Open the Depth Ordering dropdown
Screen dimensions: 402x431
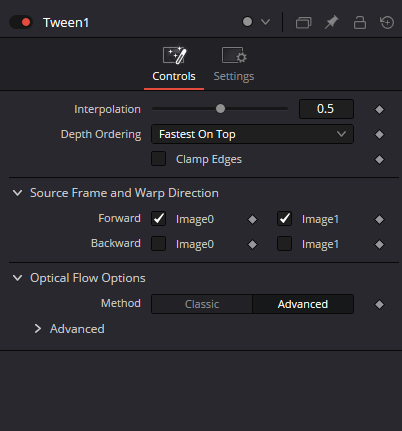point(252,134)
